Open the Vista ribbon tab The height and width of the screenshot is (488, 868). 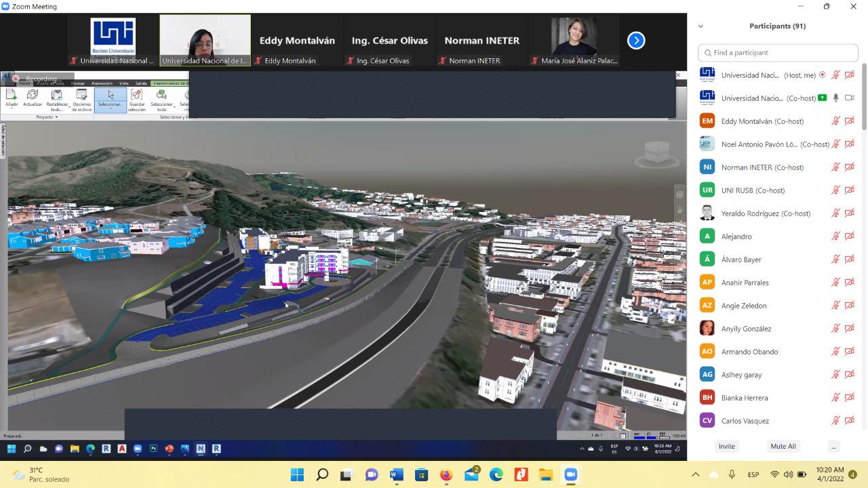[124, 83]
